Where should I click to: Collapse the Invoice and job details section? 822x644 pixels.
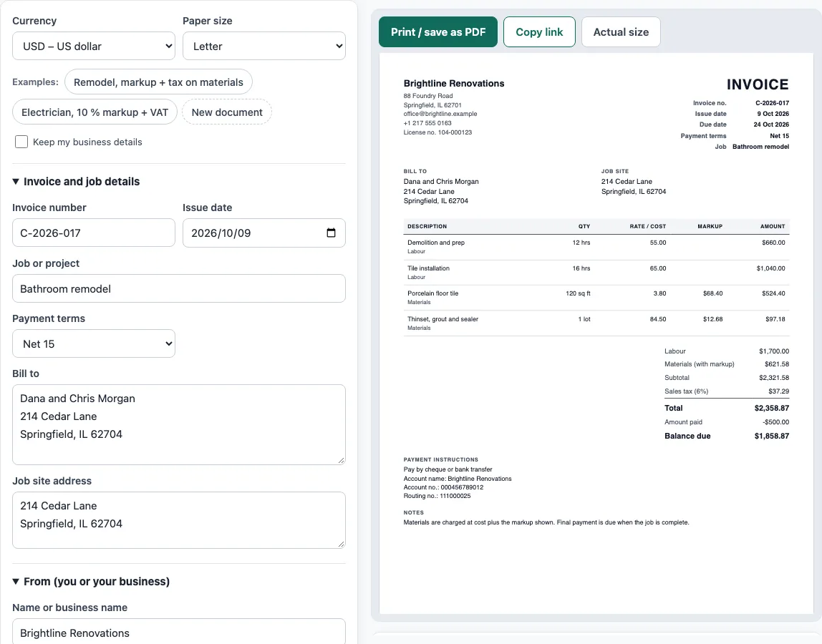(76, 181)
